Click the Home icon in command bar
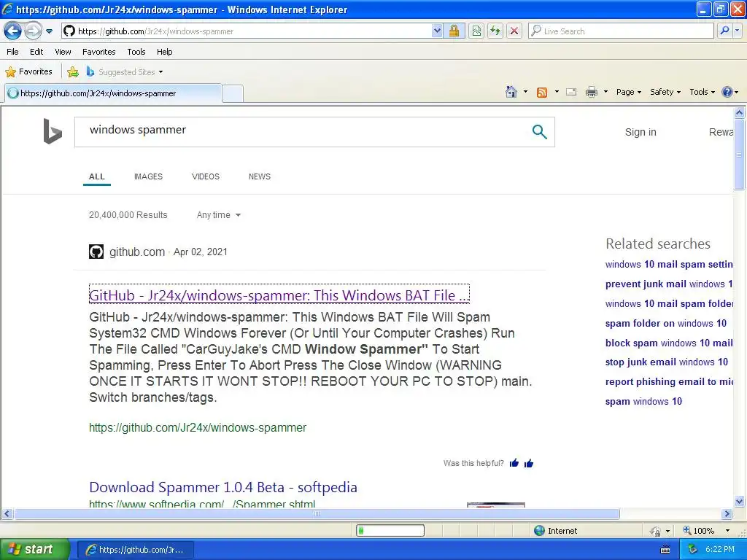The height and width of the screenshot is (560, 747). [x=511, y=92]
